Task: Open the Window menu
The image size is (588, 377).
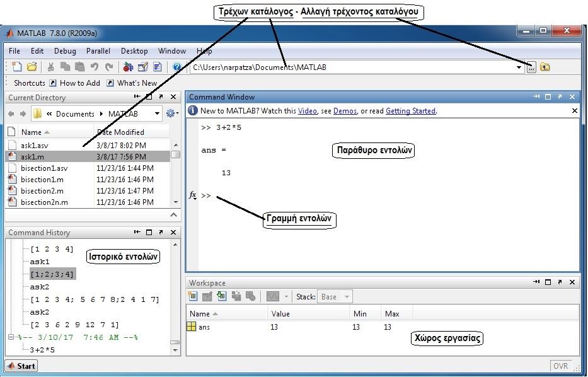Action: [172, 51]
